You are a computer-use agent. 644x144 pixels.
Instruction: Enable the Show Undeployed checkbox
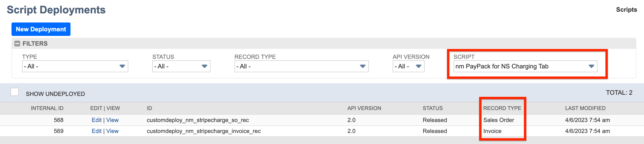point(15,92)
